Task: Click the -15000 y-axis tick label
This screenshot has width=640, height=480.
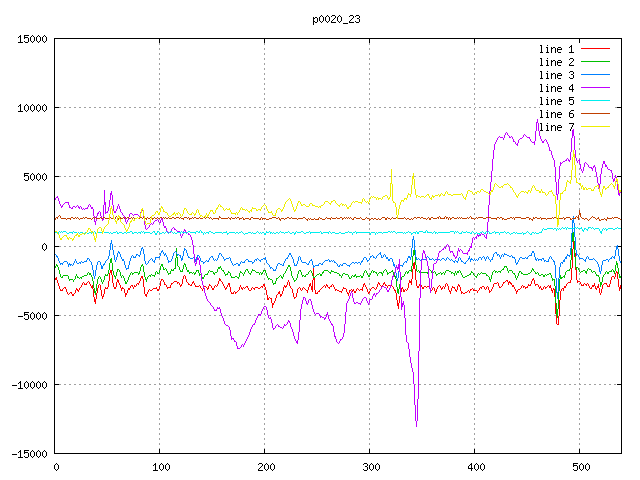Action: [x=29, y=453]
